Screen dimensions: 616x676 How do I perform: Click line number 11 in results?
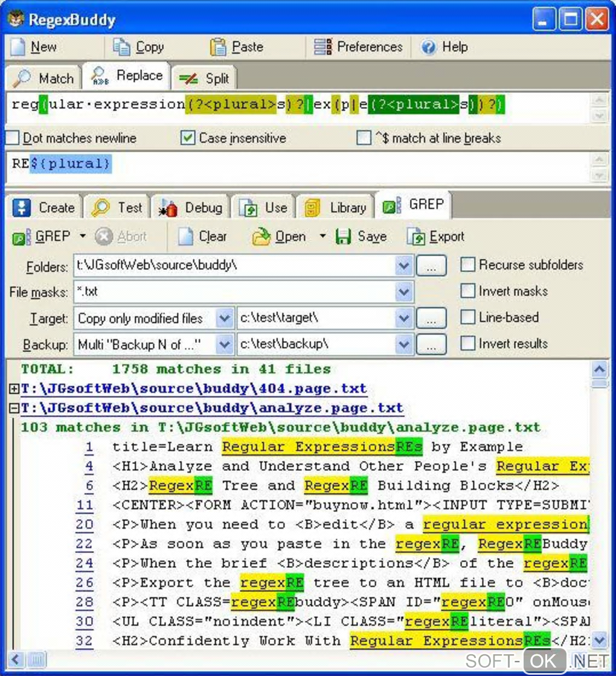coord(85,505)
